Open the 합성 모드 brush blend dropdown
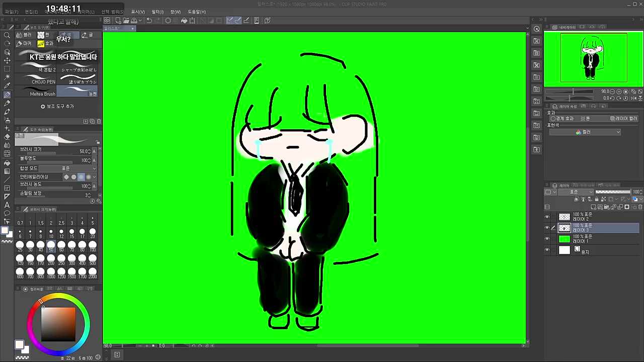Viewport: 644px width, 362px height. point(76,168)
